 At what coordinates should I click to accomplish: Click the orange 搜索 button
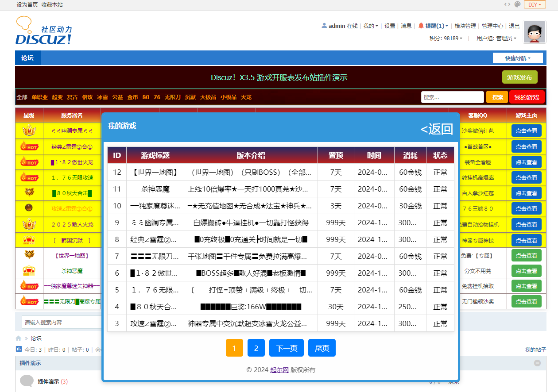click(497, 97)
